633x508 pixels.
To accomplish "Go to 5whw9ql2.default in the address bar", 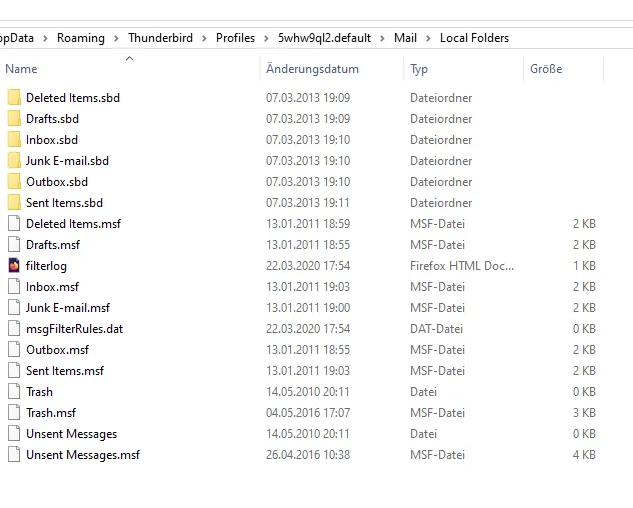I will 324,38.
